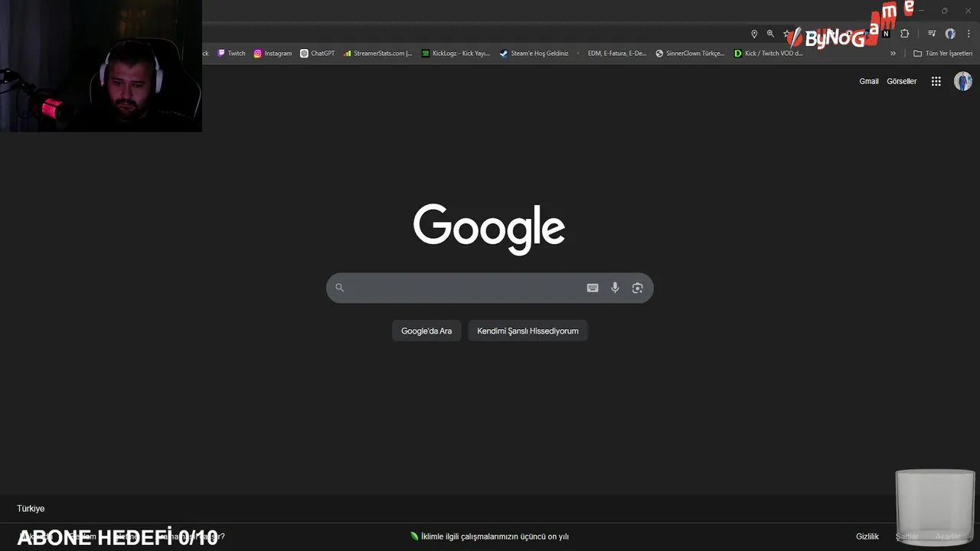This screenshot has width=980, height=551.
Task: Expand hidden bookmarks chevron
Action: click(x=893, y=54)
